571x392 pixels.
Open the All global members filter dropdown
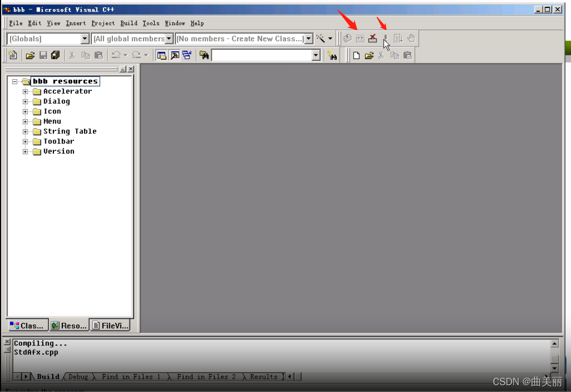click(x=169, y=39)
